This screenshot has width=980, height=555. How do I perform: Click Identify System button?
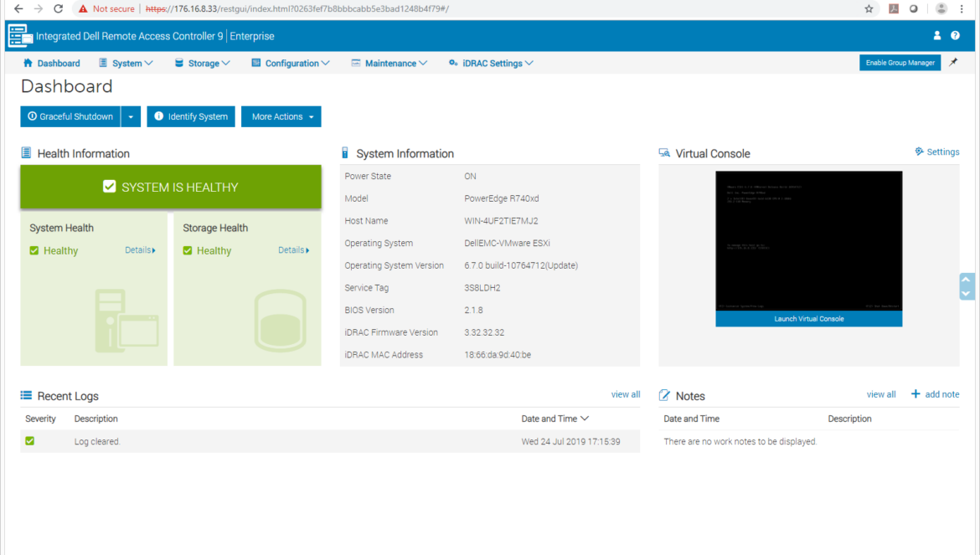click(191, 116)
